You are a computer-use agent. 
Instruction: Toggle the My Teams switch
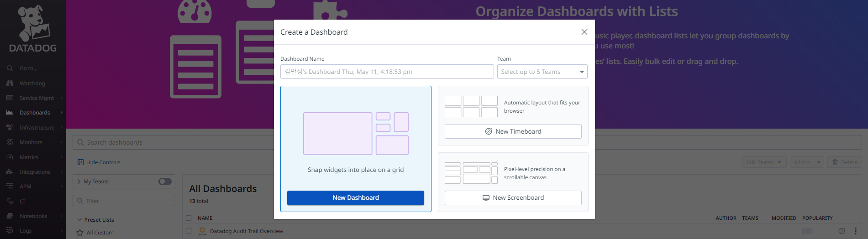[165, 182]
